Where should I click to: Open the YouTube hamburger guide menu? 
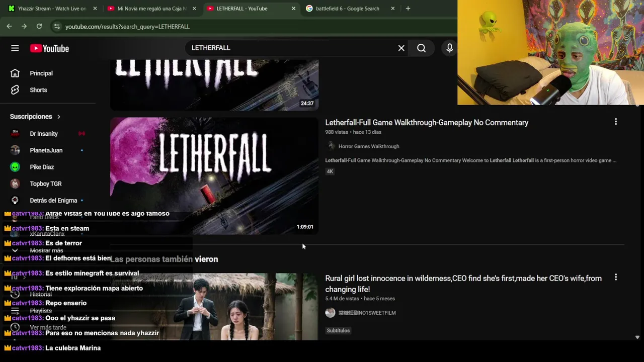tap(15, 48)
